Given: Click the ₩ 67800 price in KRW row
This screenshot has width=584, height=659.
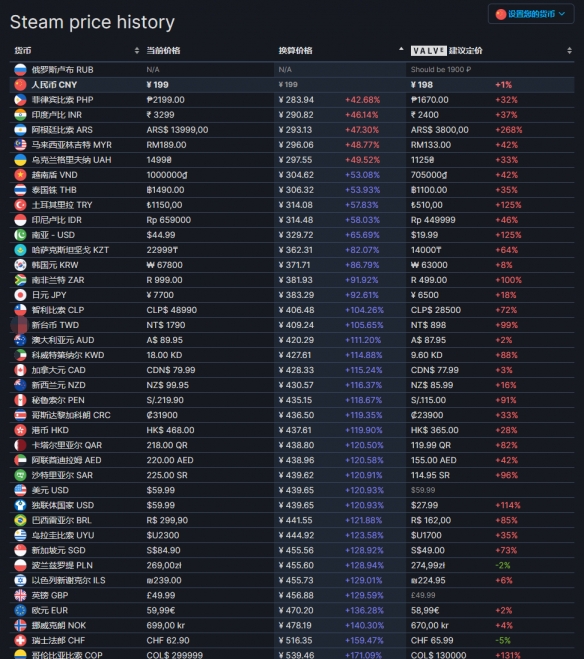Looking at the screenshot, I should pos(164,265).
